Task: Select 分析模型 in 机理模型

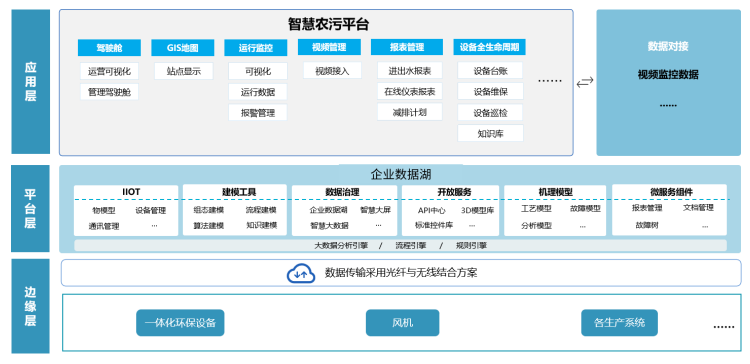Action: (x=536, y=226)
